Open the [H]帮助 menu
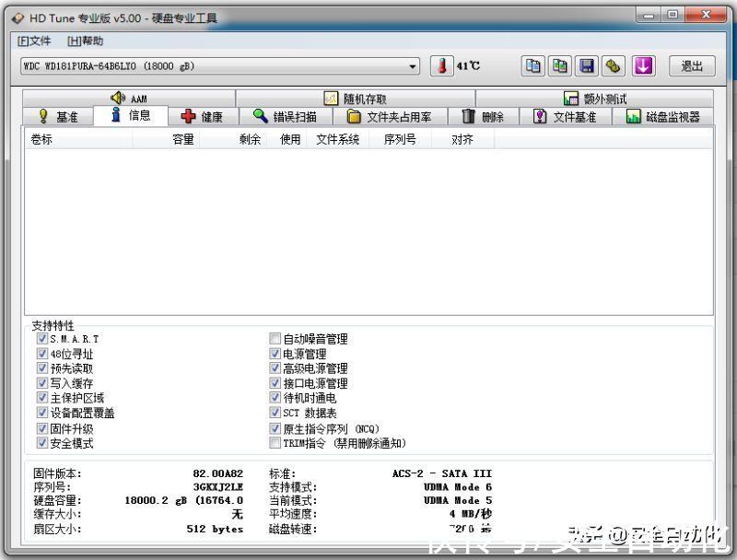737x560 pixels. (85, 41)
